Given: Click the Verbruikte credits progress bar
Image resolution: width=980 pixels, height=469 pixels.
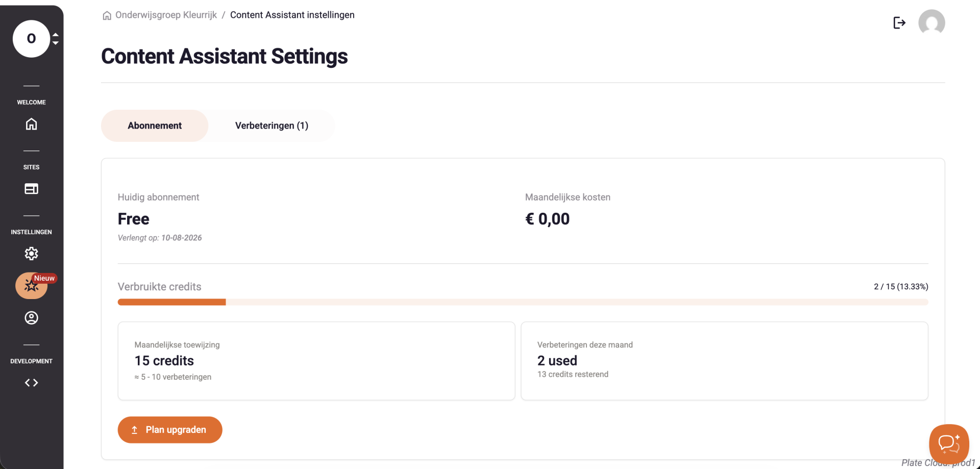Looking at the screenshot, I should (x=523, y=302).
